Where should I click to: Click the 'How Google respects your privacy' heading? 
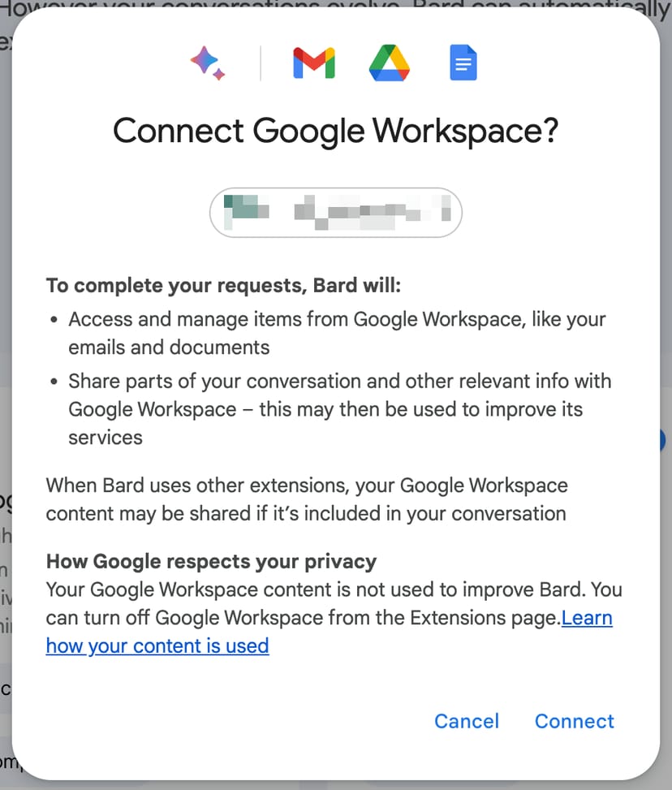click(x=211, y=561)
